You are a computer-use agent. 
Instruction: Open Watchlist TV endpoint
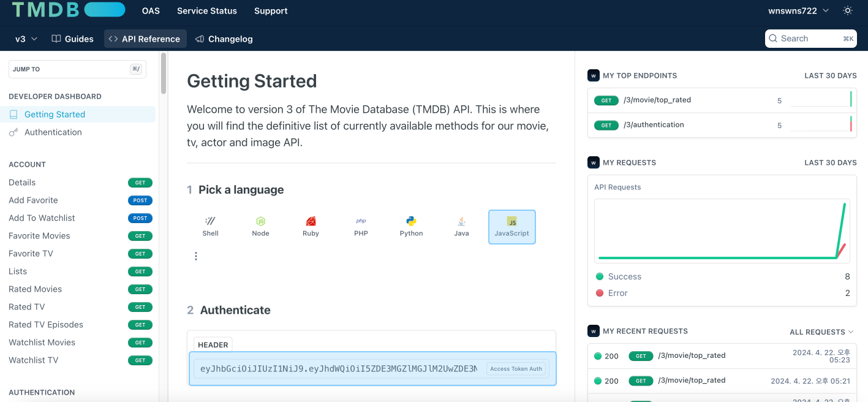pos(80,360)
